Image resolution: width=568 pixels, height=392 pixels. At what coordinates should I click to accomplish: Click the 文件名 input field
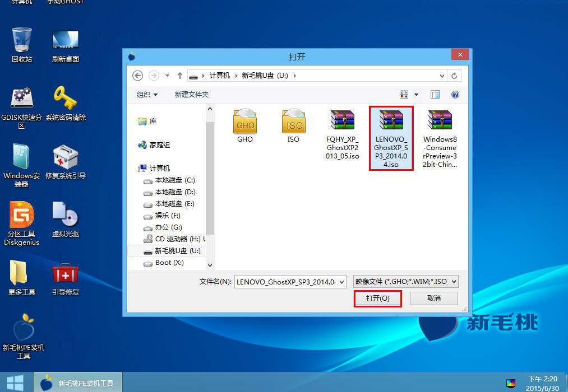[286, 282]
